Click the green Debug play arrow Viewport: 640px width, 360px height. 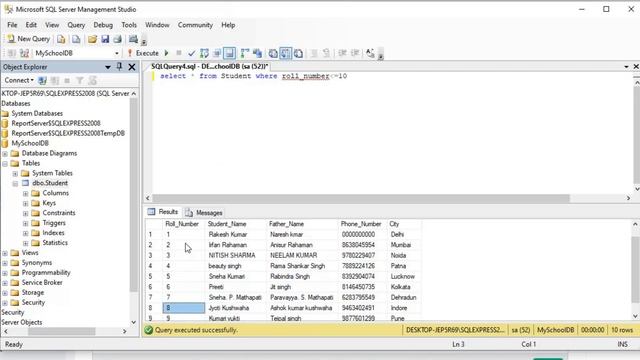[x=167, y=53]
